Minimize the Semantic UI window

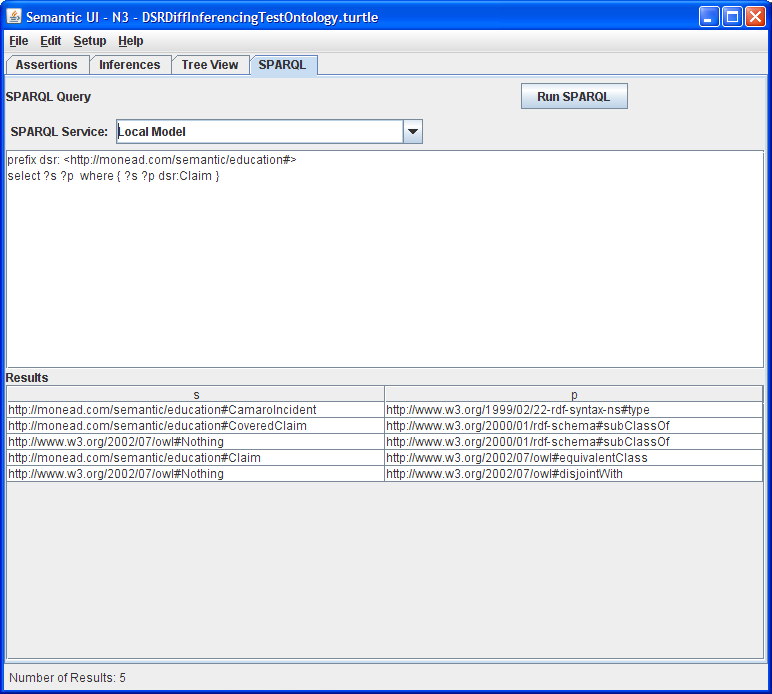[709, 17]
